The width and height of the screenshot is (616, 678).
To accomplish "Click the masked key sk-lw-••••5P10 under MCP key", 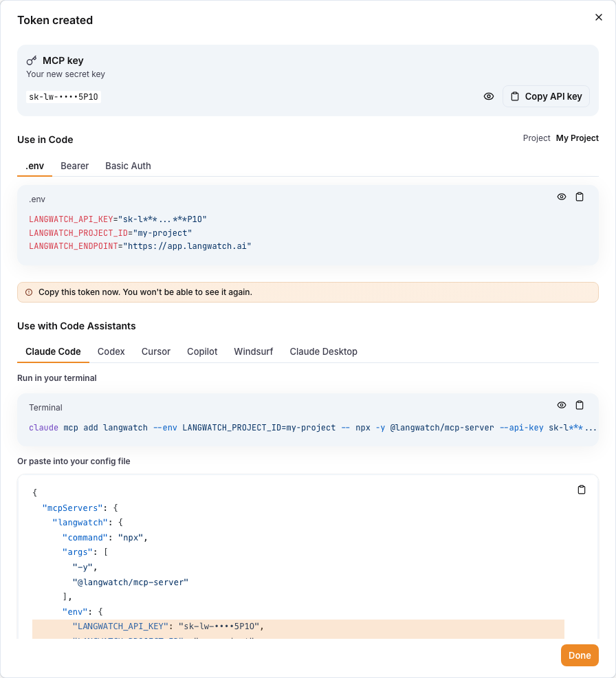I will coord(63,97).
